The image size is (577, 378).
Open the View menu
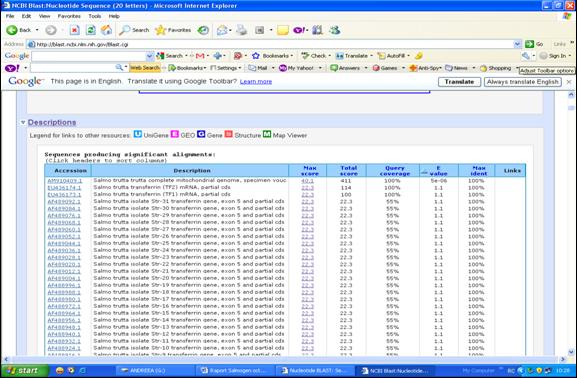(44, 16)
